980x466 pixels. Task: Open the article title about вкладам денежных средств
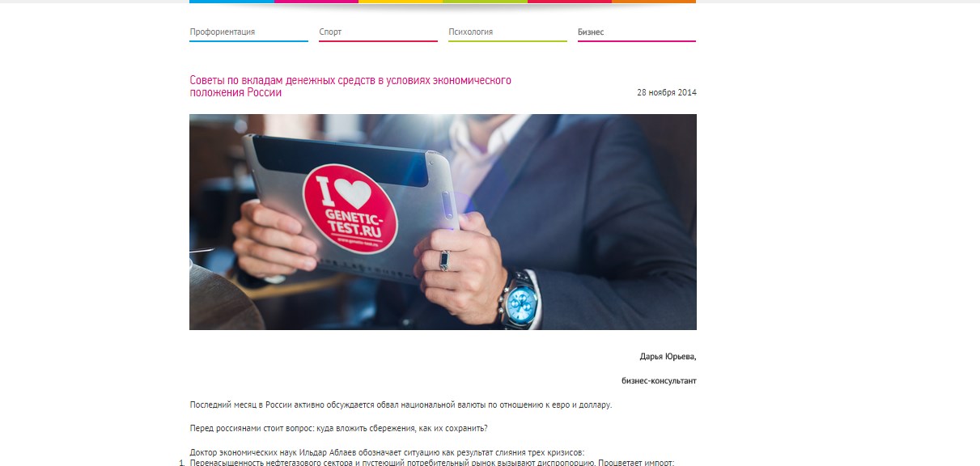[350, 87]
